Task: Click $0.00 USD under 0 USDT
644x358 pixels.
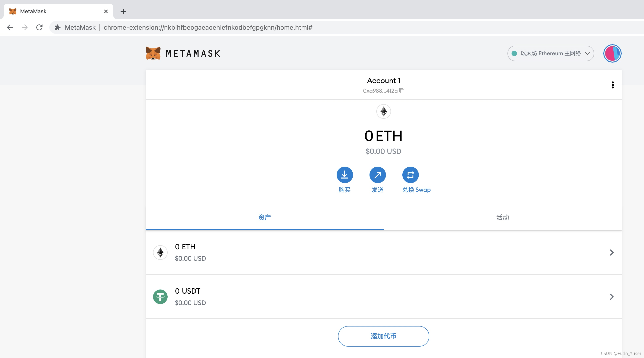Action: [190, 303]
